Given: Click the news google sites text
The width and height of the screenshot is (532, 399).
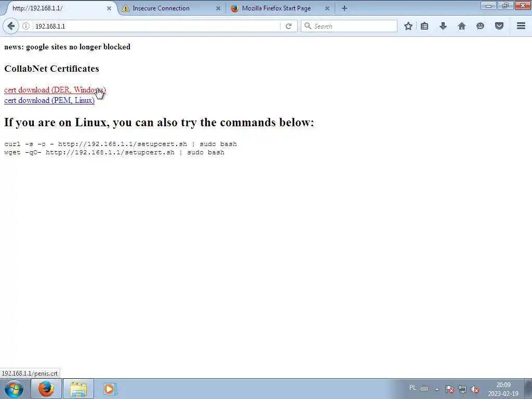Looking at the screenshot, I should tap(67, 47).
